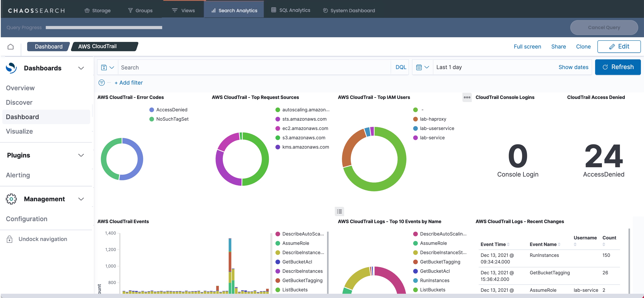Click the filter options circle icon

click(101, 82)
